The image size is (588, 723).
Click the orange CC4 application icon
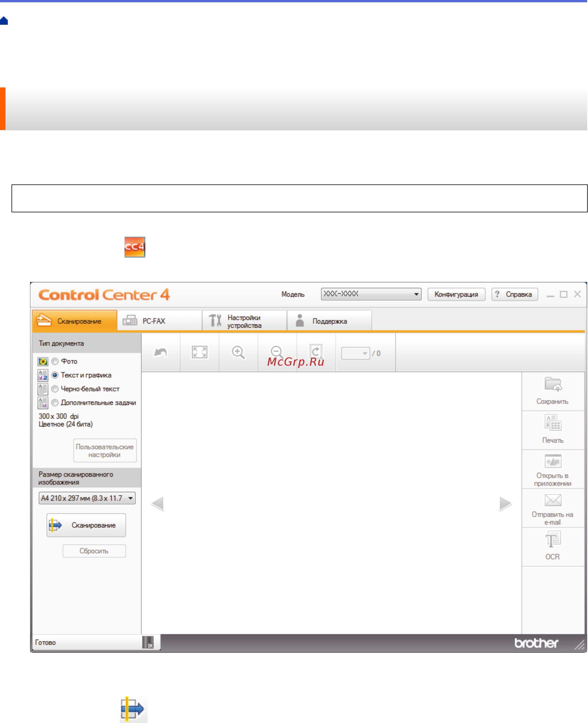click(x=135, y=247)
